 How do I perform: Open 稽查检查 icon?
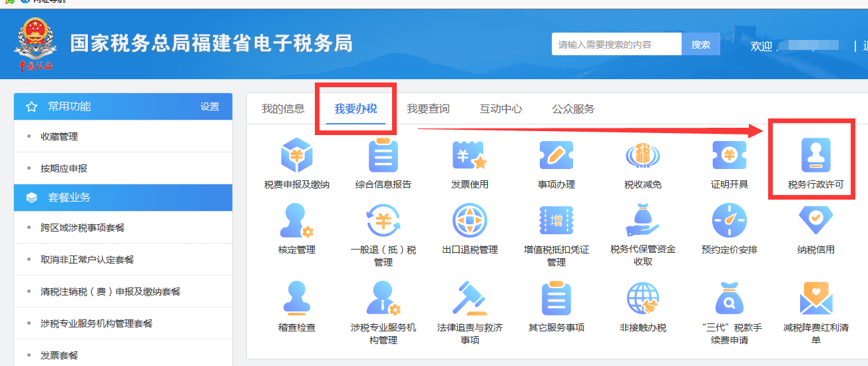[x=297, y=298]
